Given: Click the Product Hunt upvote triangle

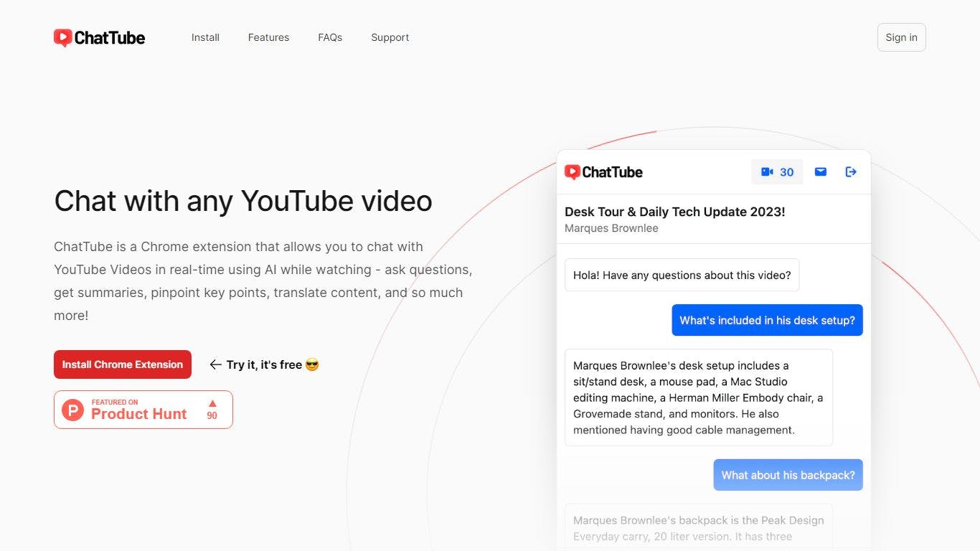Looking at the screenshot, I should point(212,404).
